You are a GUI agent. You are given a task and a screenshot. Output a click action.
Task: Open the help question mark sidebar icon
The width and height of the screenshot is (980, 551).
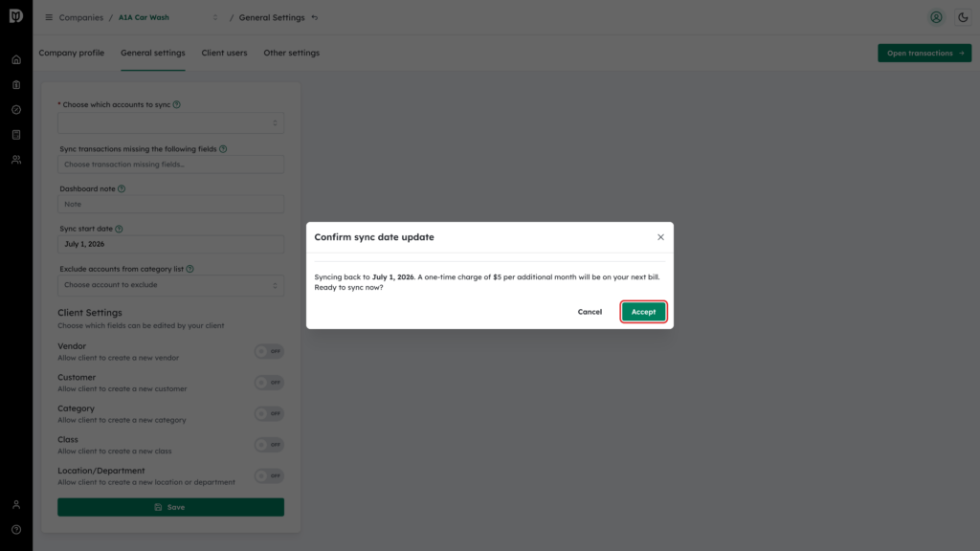click(16, 529)
